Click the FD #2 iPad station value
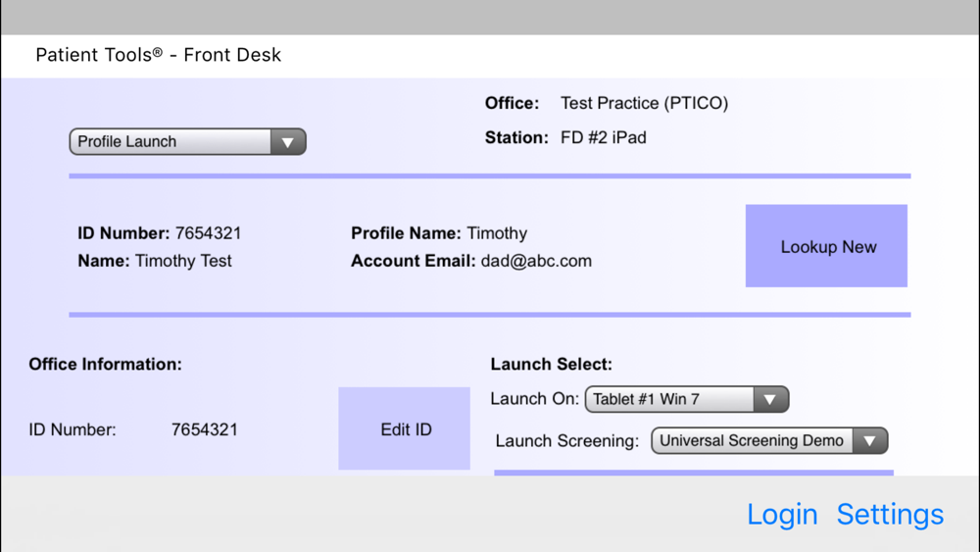Image resolution: width=980 pixels, height=552 pixels. point(603,137)
